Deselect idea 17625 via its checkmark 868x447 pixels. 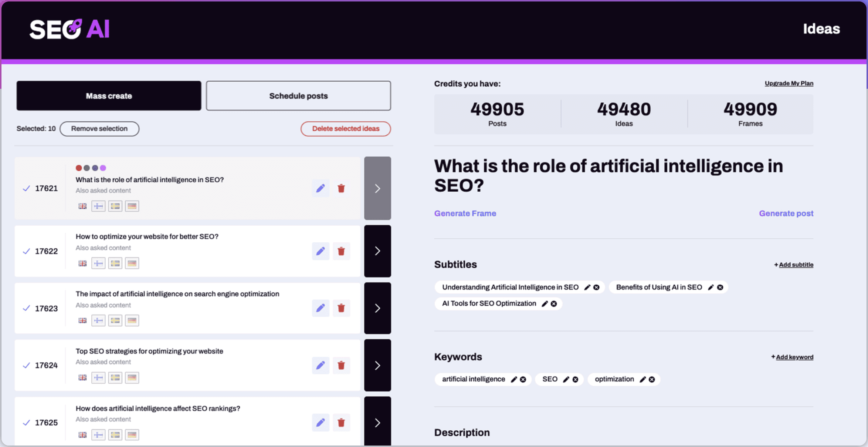26,423
